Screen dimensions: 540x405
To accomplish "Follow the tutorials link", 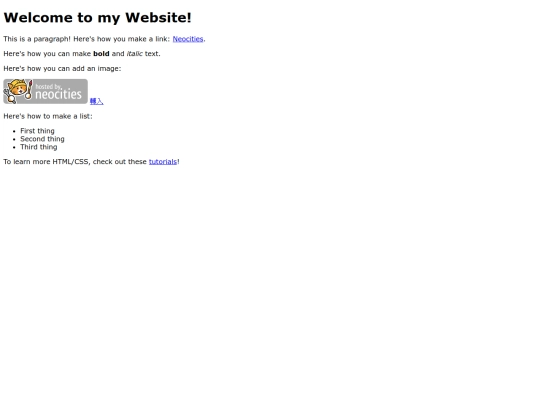I will (x=163, y=162).
